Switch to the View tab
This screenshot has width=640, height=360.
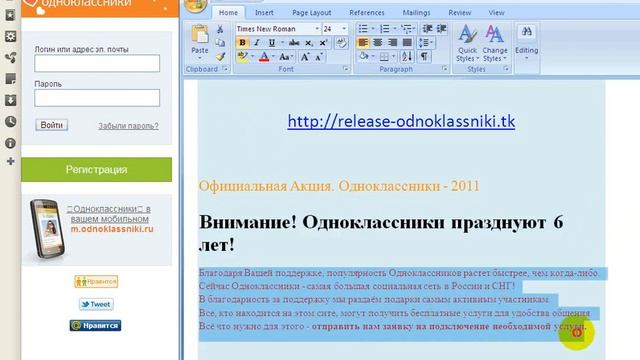point(496,13)
